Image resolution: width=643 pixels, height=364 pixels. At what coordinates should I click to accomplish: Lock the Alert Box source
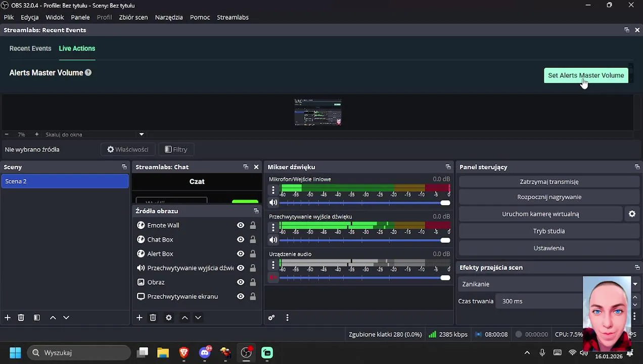pos(253,254)
